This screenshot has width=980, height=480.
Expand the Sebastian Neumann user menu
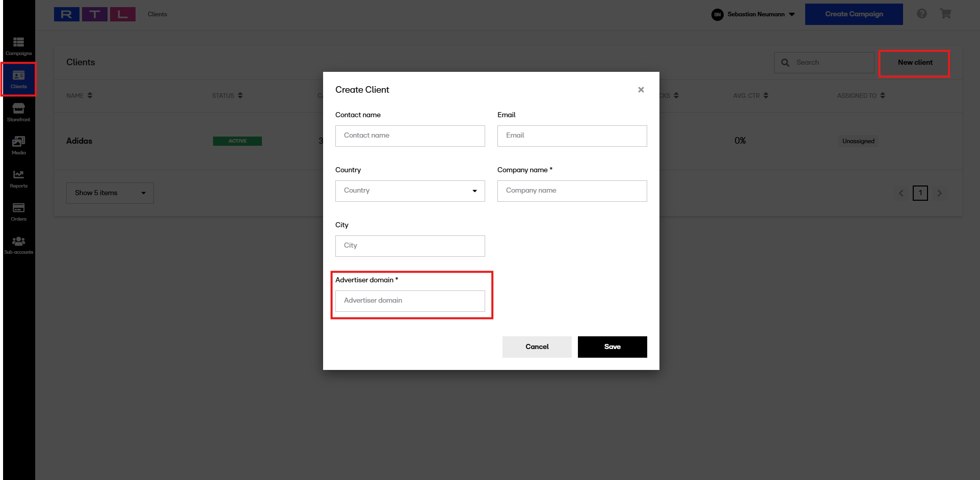pyautogui.click(x=753, y=14)
